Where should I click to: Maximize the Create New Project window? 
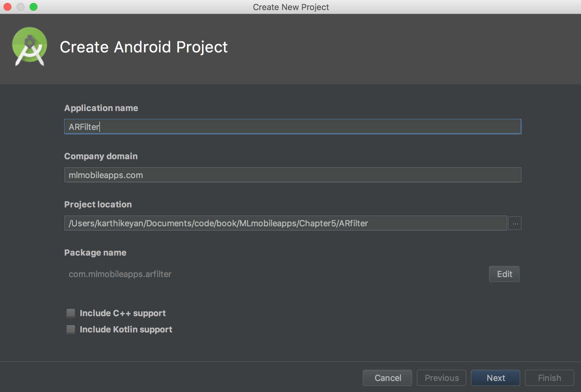pyautogui.click(x=34, y=7)
